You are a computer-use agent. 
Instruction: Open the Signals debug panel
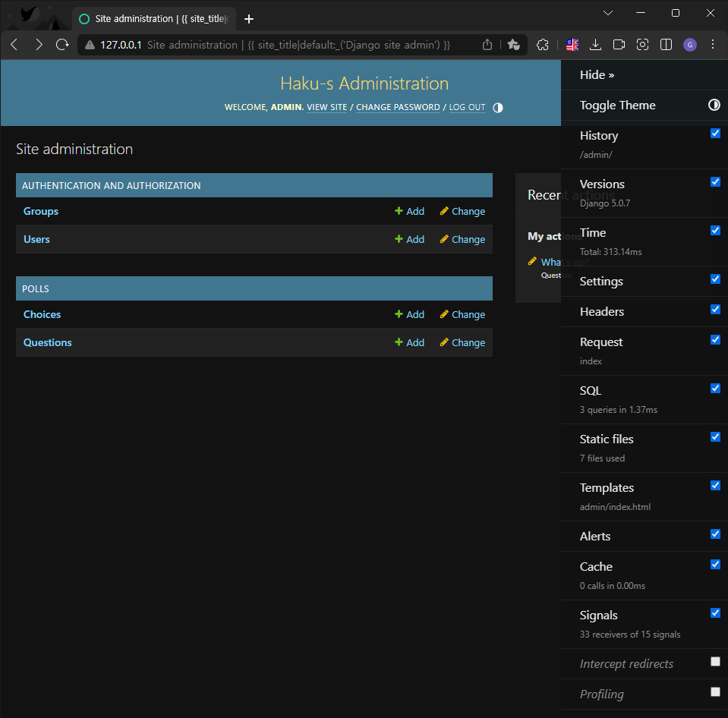point(598,615)
